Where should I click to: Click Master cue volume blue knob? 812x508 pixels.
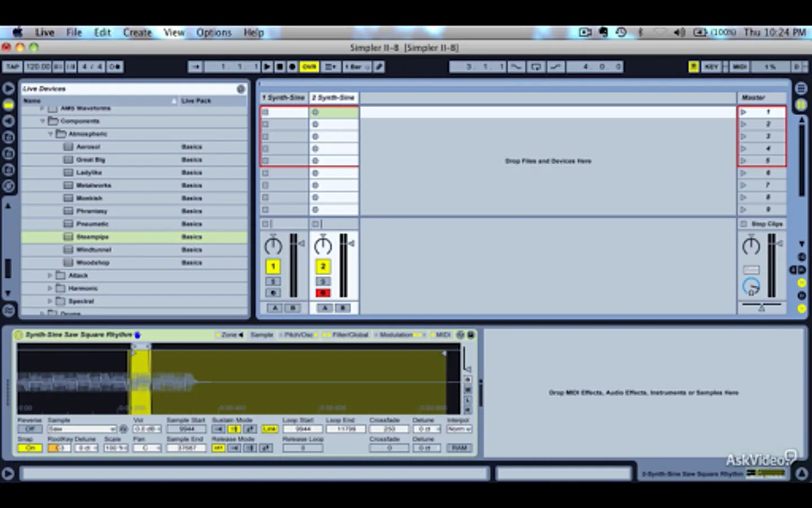tap(751, 287)
